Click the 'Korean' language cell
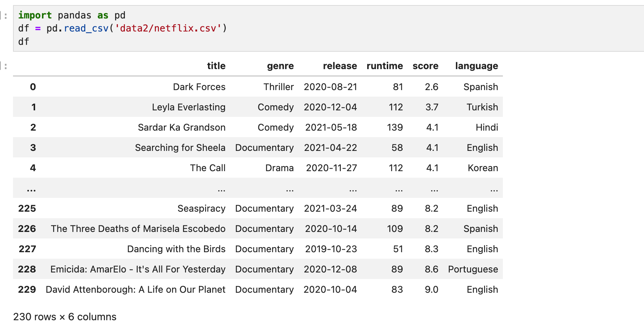Image resolution: width=644 pixels, height=330 pixels. coord(483,168)
